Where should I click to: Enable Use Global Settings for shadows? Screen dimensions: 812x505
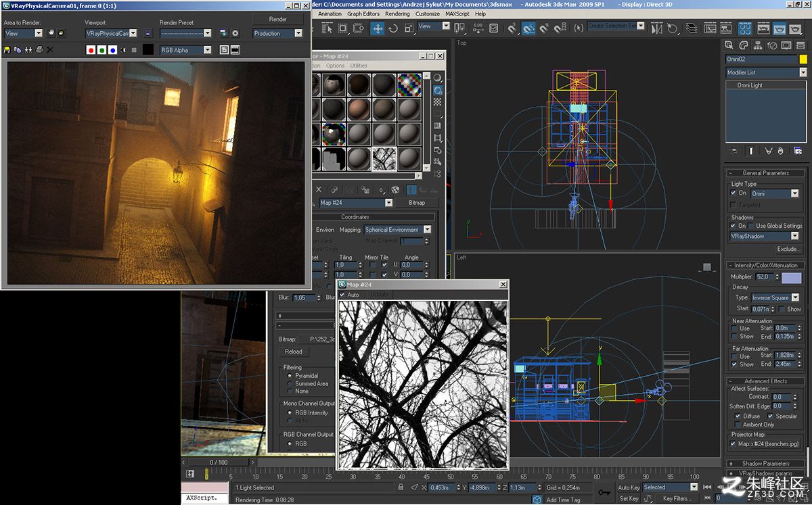[752, 226]
